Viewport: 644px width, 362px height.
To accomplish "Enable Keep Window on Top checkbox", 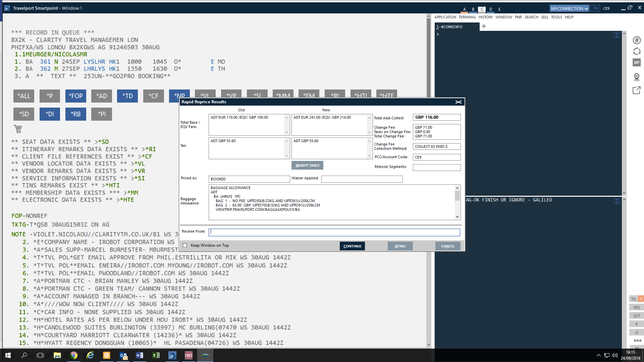I will click(185, 245).
